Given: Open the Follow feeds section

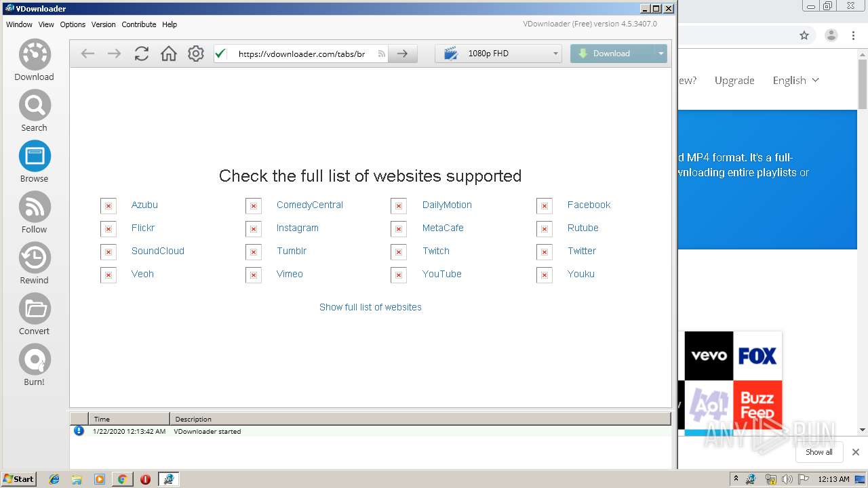Looking at the screenshot, I should coord(35,213).
